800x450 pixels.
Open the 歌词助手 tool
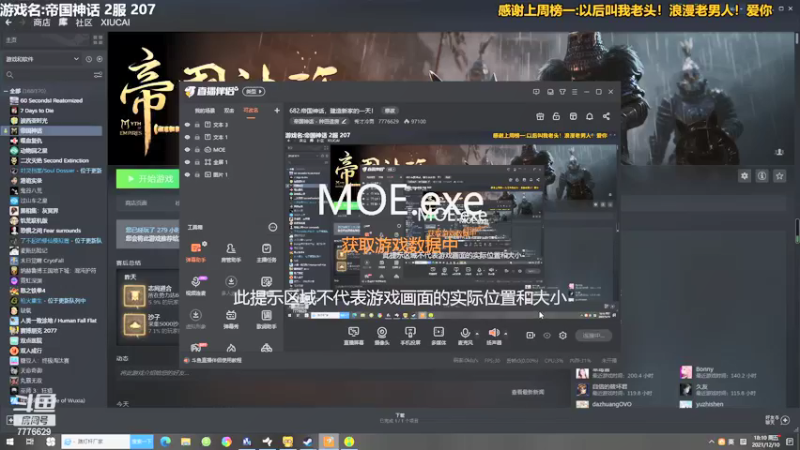[x=266, y=319]
